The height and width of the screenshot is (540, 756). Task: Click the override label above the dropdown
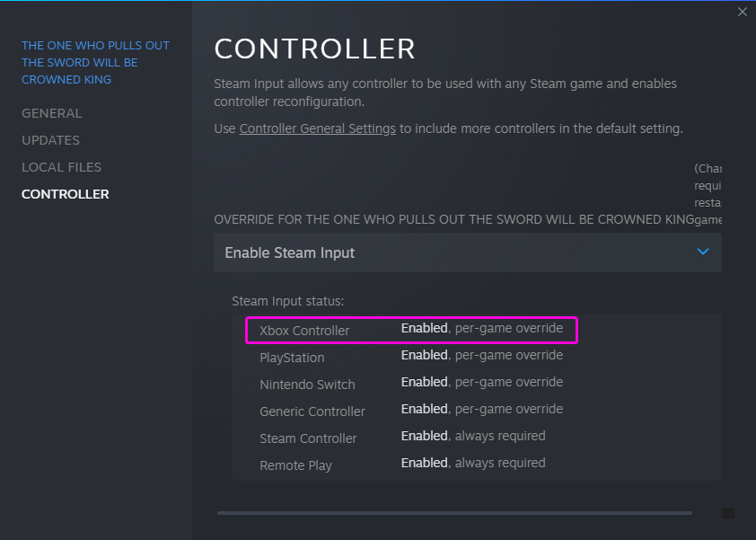pyautogui.click(x=453, y=220)
